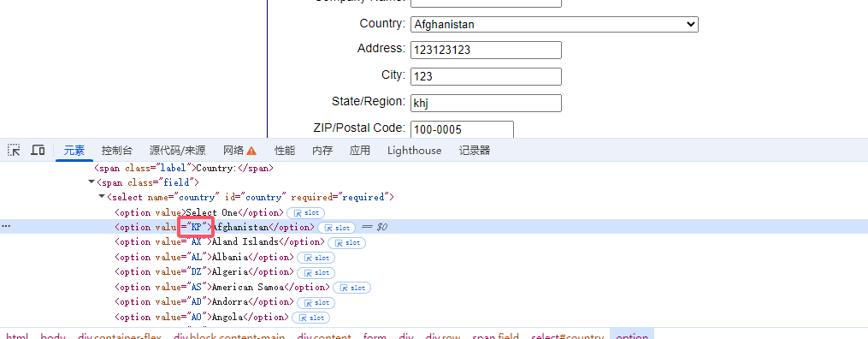This screenshot has width=868, height=339.
Task: Collapse the span class field node
Action: [x=92, y=182]
